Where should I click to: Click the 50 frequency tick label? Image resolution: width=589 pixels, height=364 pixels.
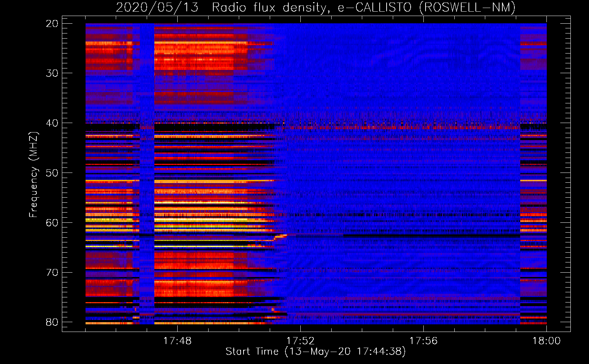point(52,173)
